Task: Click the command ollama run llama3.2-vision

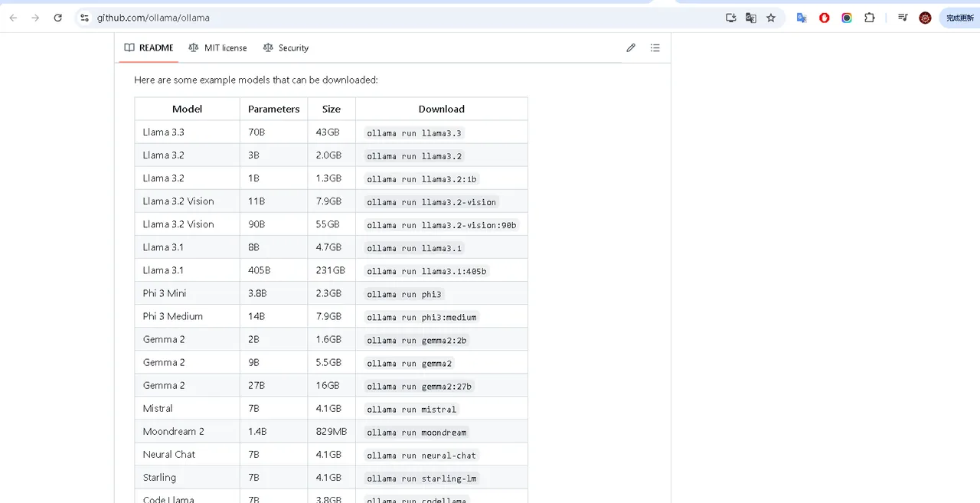Action: pyautogui.click(x=432, y=201)
